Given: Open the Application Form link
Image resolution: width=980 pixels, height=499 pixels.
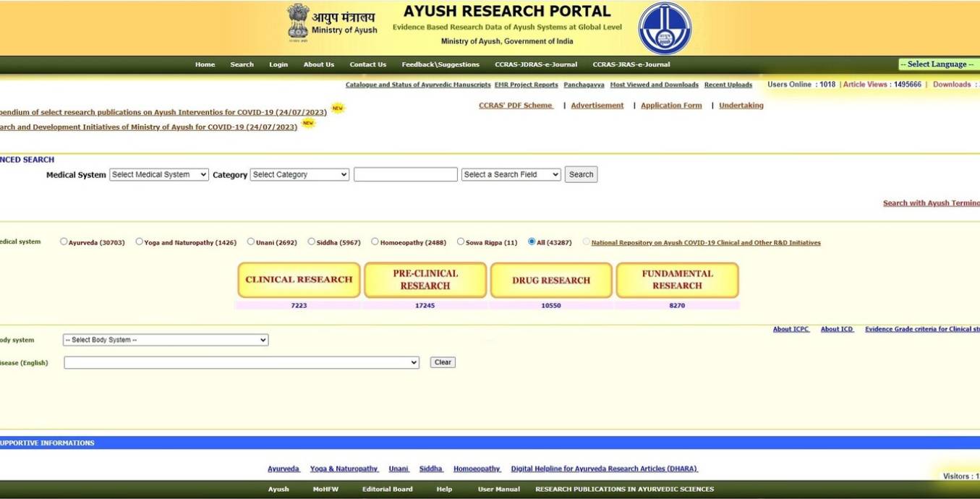Looking at the screenshot, I should (x=671, y=106).
